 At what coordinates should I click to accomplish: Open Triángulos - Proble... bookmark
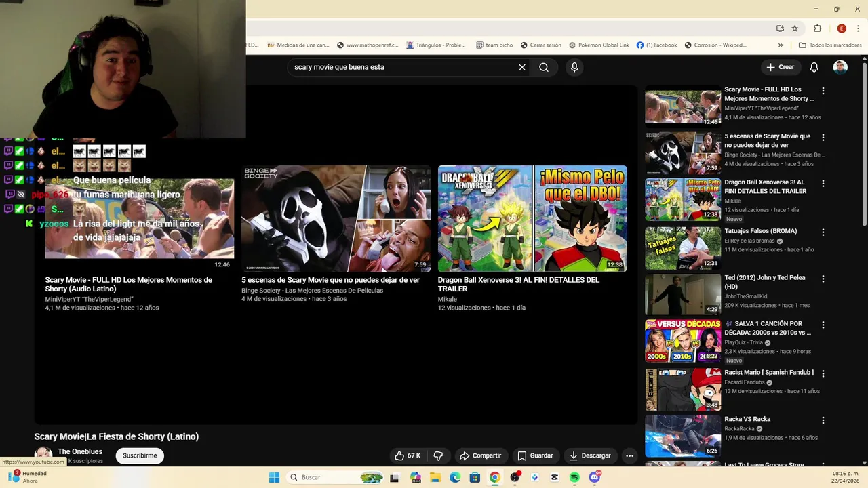tap(436, 45)
